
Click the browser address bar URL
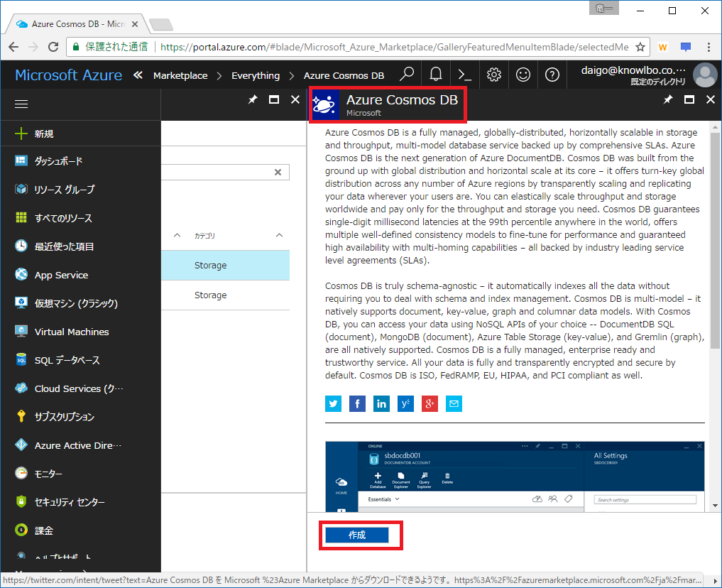coord(394,47)
